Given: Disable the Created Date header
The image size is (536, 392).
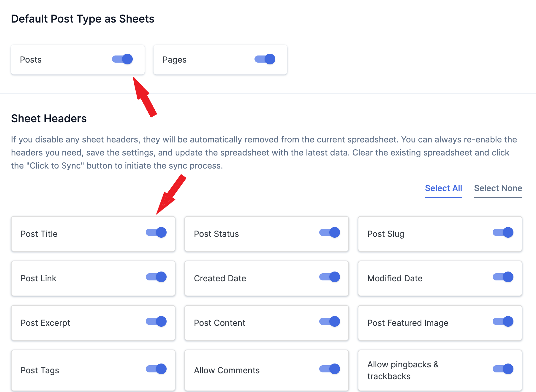Looking at the screenshot, I should pos(329,277).
